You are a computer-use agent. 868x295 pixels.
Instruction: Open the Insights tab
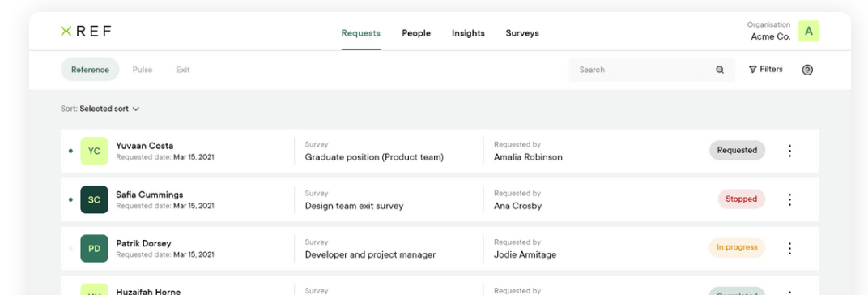(468, 33)
